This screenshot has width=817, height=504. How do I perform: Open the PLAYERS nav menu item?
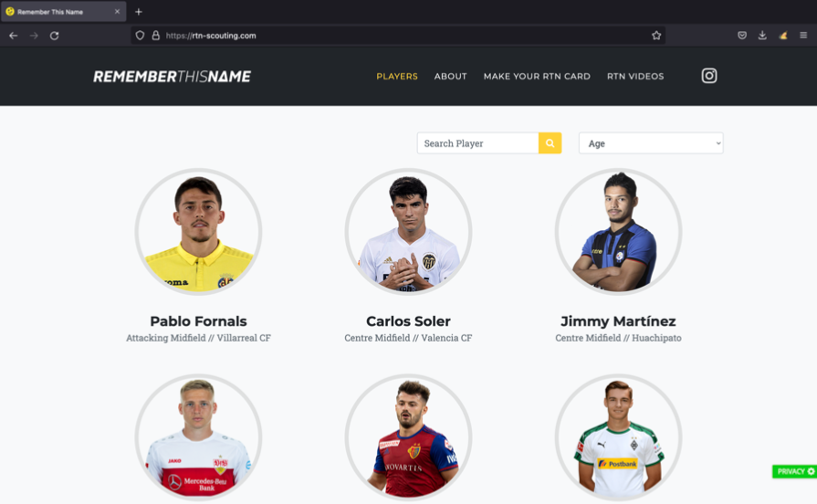coord(397,76)
